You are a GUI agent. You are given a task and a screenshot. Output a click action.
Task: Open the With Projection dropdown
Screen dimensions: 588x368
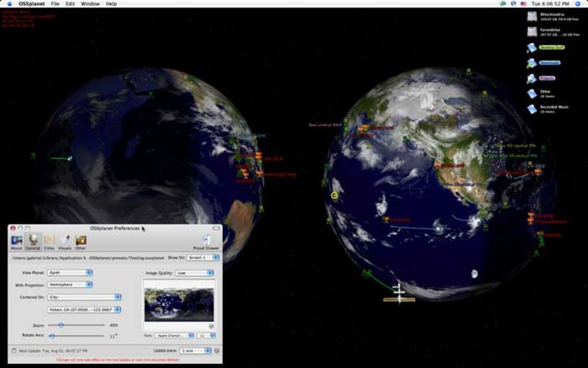coord(70,285)
